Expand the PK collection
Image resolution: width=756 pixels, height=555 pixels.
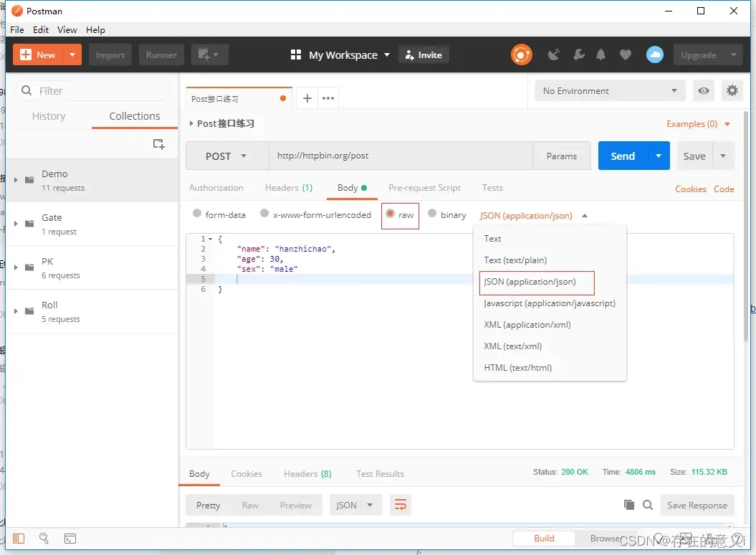[16, 267]
